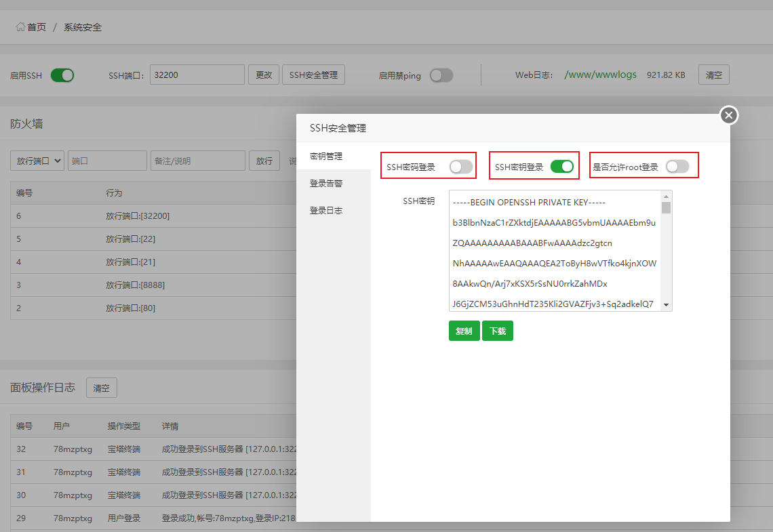Click scroll-up arrow of SSH key box
773x532 pixels.
(x=667, y=197)
